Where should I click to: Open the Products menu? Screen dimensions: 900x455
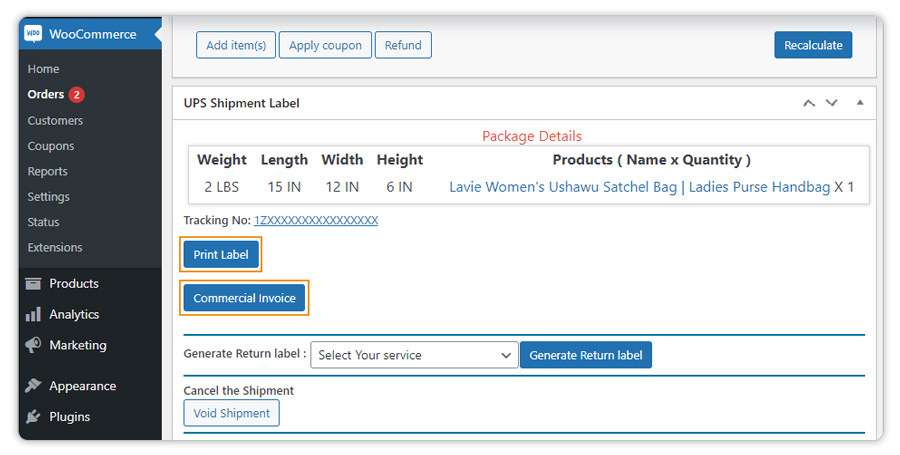tap(74, 283)
